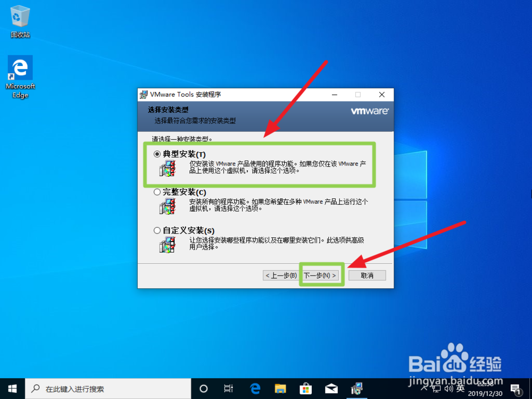532x399 pixels.
Task: Click the 自定义安装 description text
Action: point(277,244)
